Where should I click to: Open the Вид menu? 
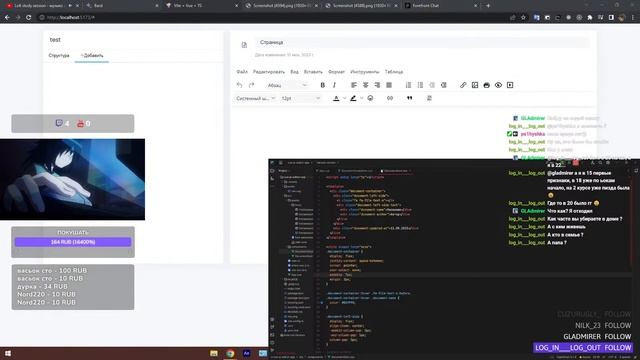pyautogui.click(x=294, y=71)
